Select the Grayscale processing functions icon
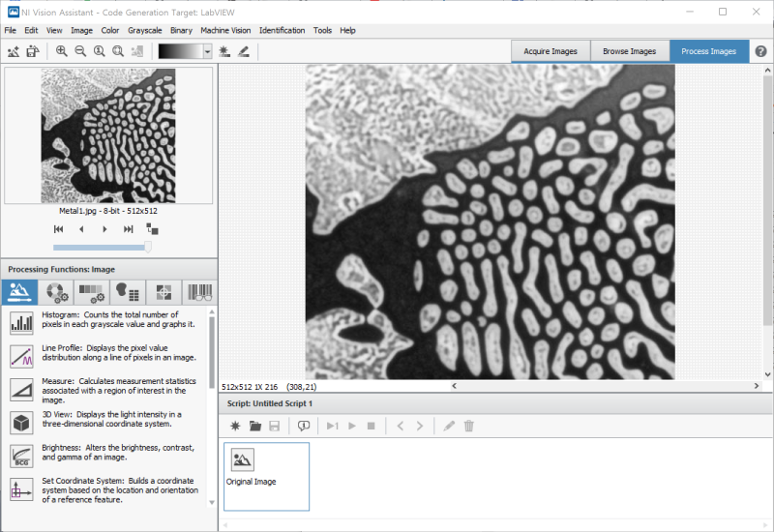Image resolution: width=774 pixels, height=532 pixels. (92, 291)
